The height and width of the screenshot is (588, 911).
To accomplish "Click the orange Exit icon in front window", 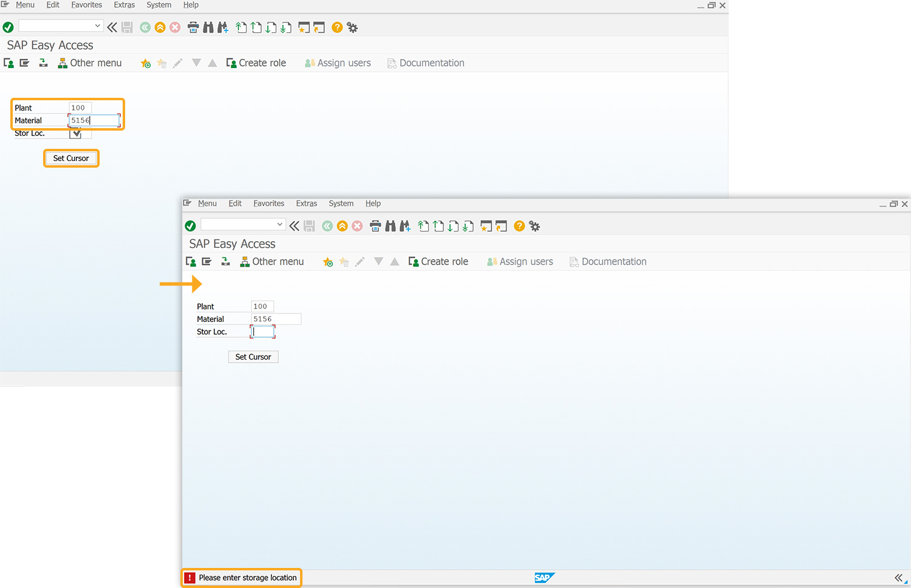I will click(x=343, y=226).
